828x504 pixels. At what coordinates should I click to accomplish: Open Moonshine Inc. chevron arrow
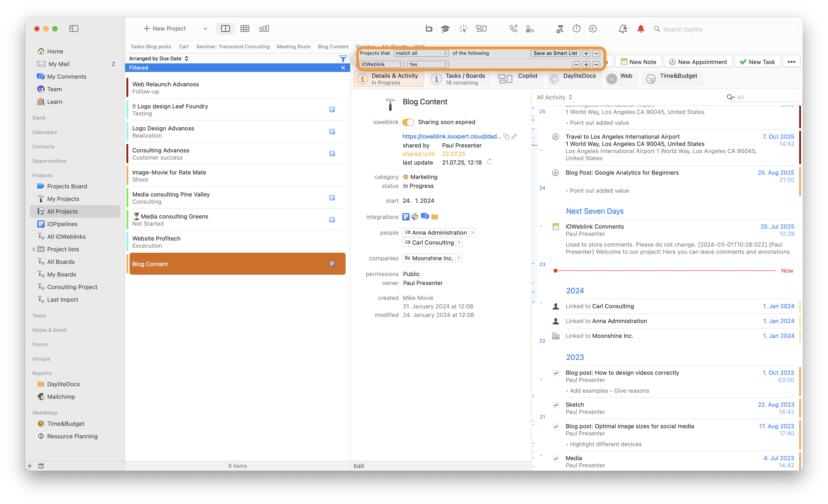tap(459, 258)
